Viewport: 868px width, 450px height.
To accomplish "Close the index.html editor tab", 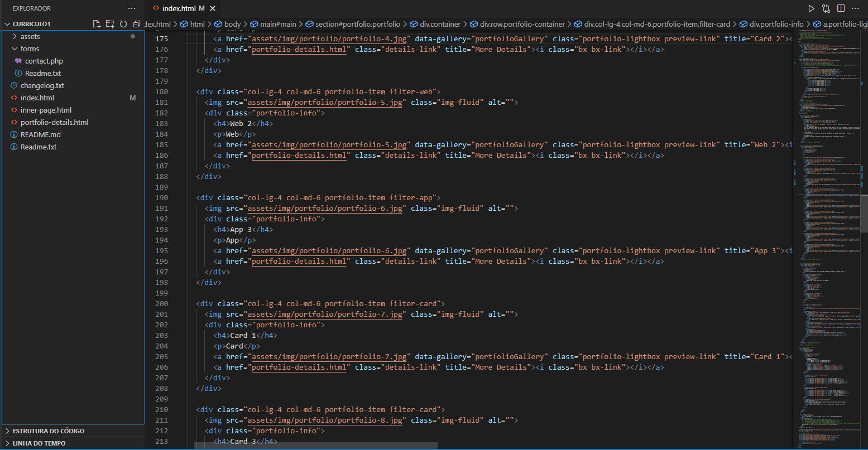I will (212, 8).
